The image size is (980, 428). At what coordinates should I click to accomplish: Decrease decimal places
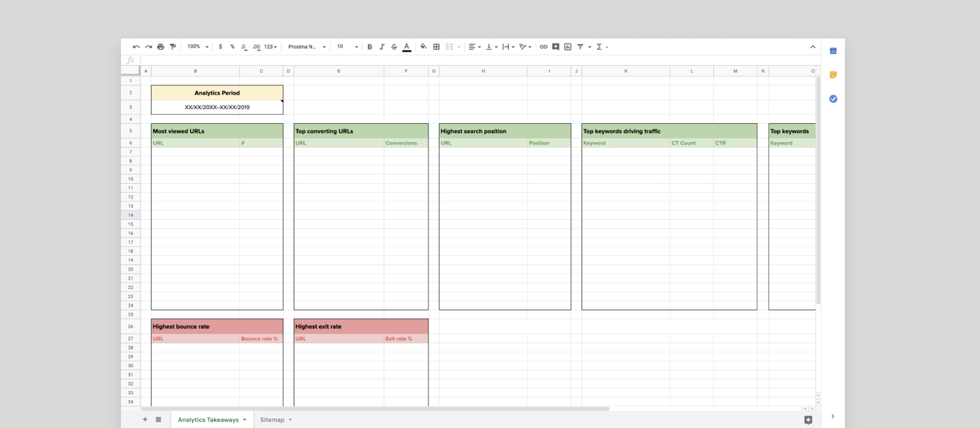pos(244,47)
